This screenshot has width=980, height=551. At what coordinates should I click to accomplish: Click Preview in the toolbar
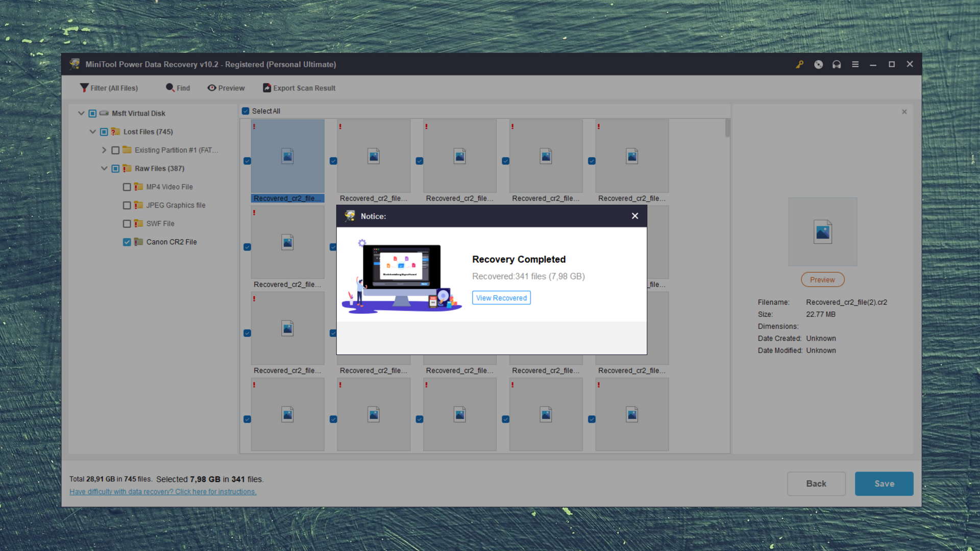[226, 88]
